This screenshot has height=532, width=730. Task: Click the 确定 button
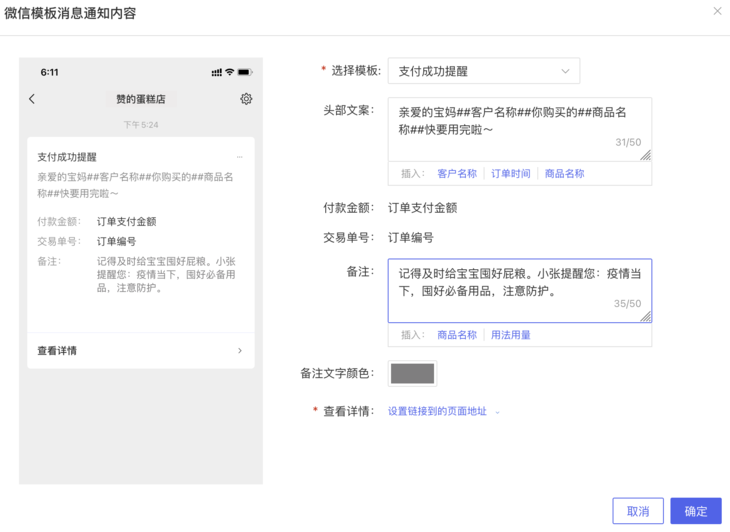click(x=696, y=511)
